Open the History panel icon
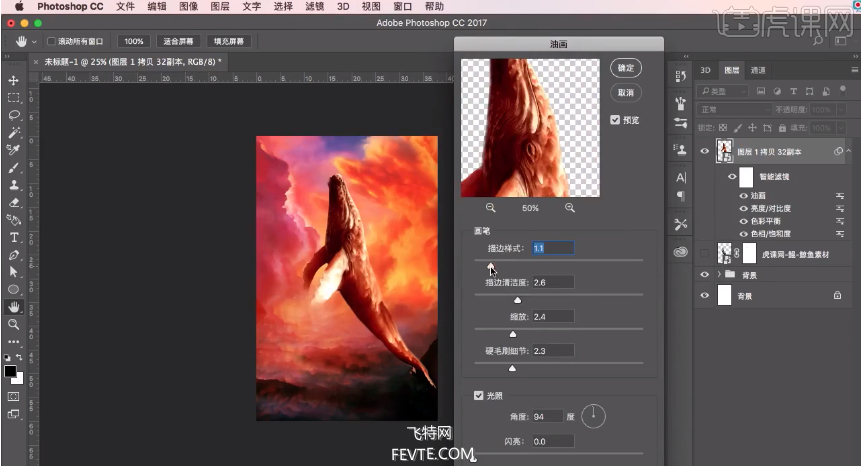The width and height of the screenshot is (861, 466). click(x=681, y=76)
